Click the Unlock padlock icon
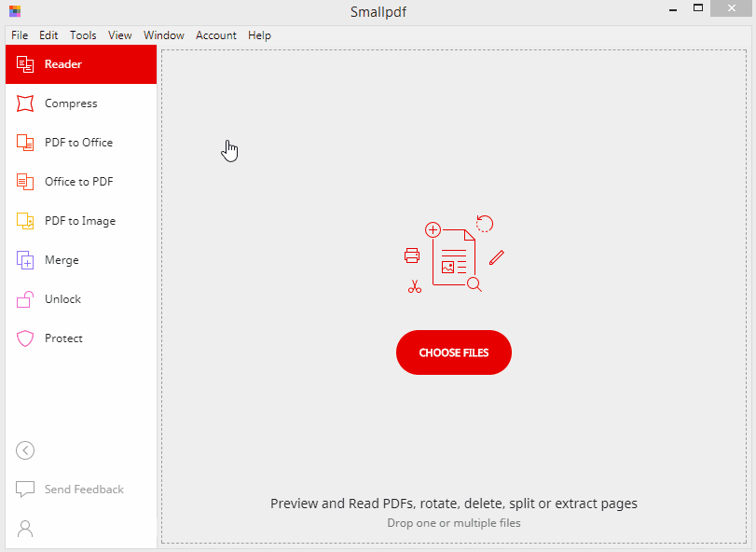The width and height of the screenshot is (756, 552). tap(25, 299)
